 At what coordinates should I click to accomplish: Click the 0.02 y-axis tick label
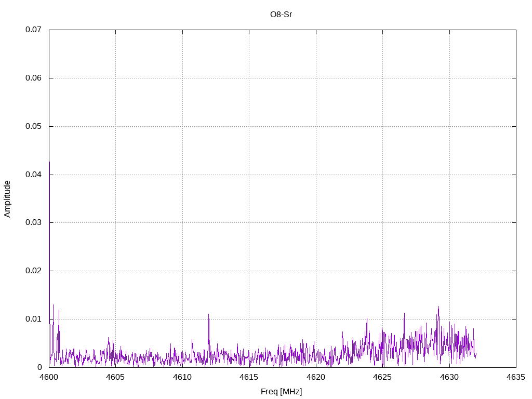point(33,271)
